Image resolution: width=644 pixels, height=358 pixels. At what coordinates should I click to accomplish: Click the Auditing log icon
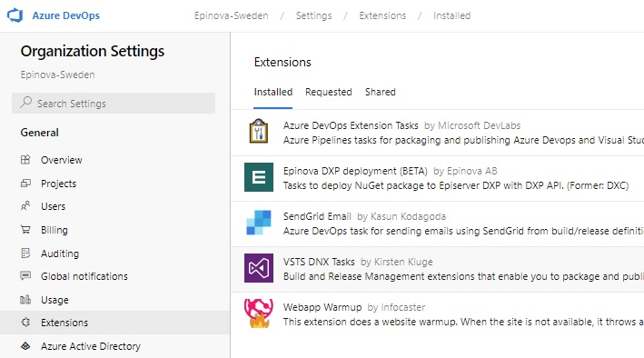point(25,254)
